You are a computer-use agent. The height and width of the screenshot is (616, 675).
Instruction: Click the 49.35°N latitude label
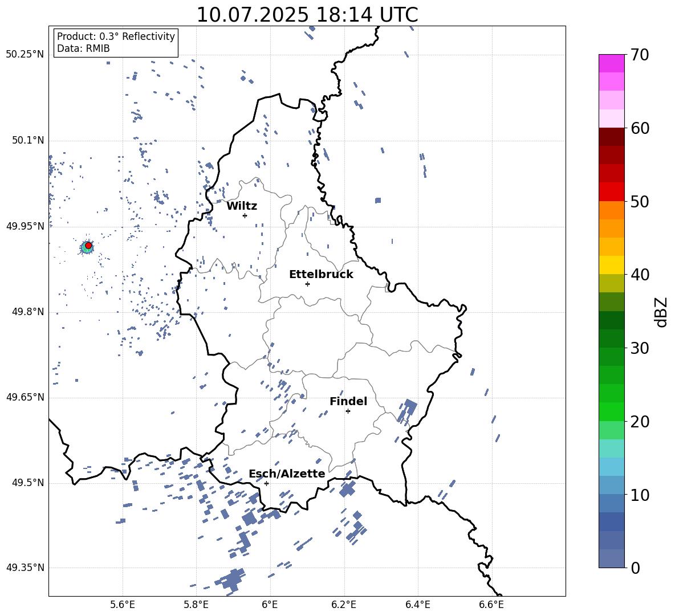point(25,568)
